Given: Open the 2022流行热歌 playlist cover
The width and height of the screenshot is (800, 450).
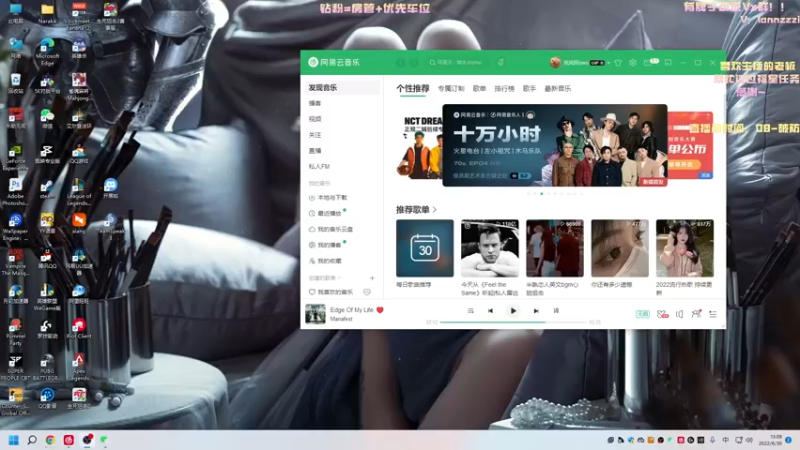Looking at the screenshot, I should (685, 248).
